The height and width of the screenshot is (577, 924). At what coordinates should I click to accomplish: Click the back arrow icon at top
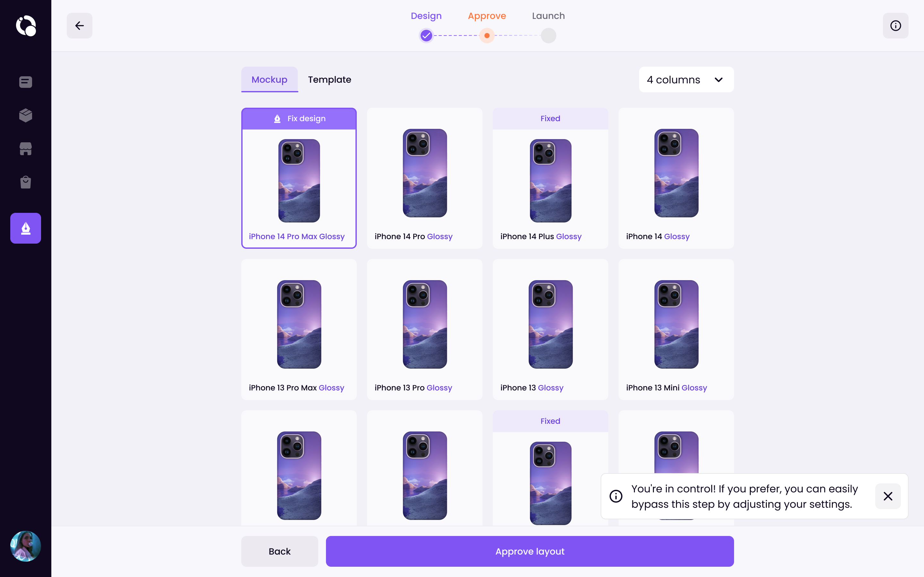coord(80,26)
